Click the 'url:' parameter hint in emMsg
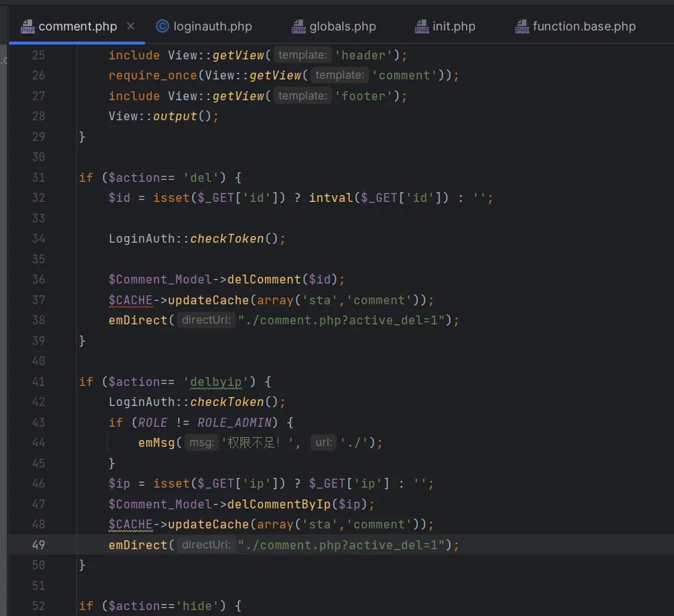The height and width of the screenshot is (616, 674). (324, 442)
